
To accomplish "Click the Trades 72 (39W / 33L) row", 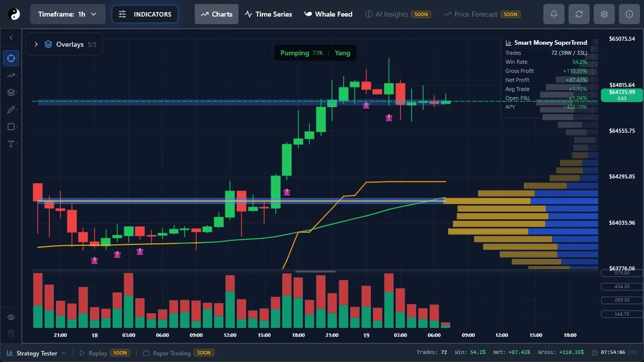I will tap(546, 53).
